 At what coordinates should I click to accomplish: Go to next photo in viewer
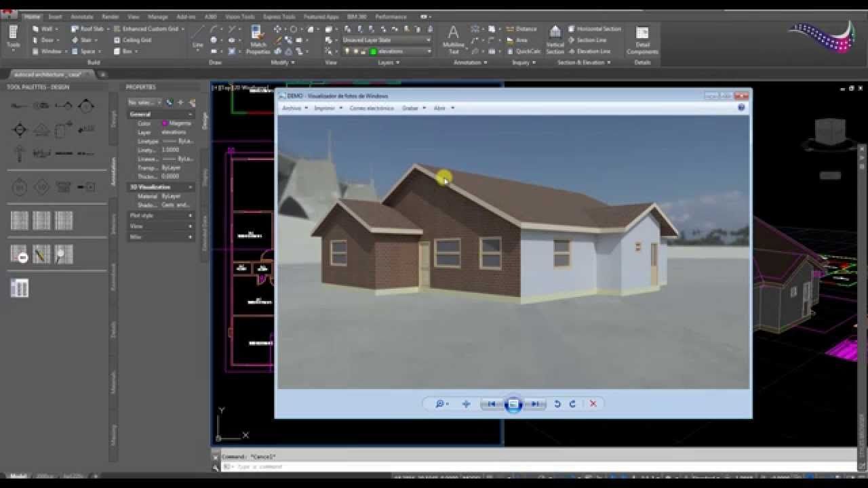[535, 404]
